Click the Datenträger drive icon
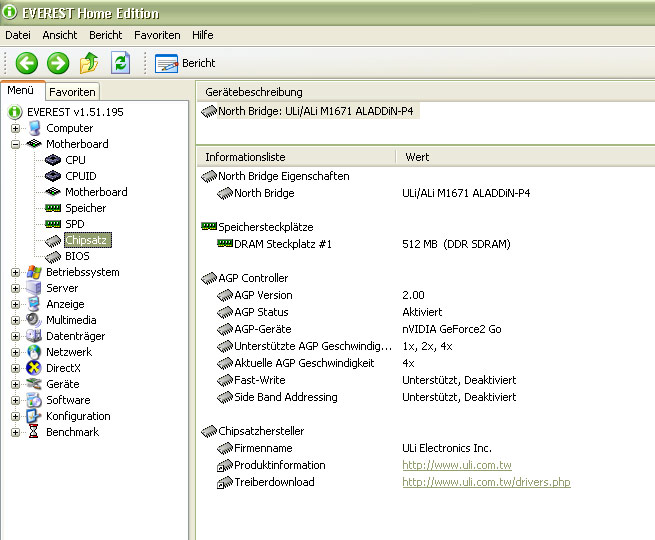The width and height of the screenshot is (655, 540). tap(34, 336)
